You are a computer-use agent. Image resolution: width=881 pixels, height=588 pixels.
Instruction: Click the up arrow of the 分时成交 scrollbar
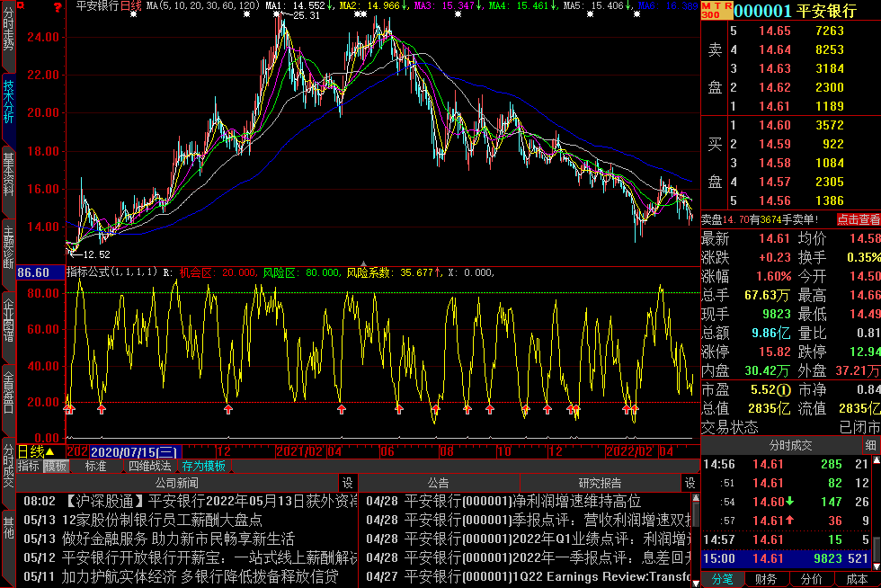coord(876,461)
